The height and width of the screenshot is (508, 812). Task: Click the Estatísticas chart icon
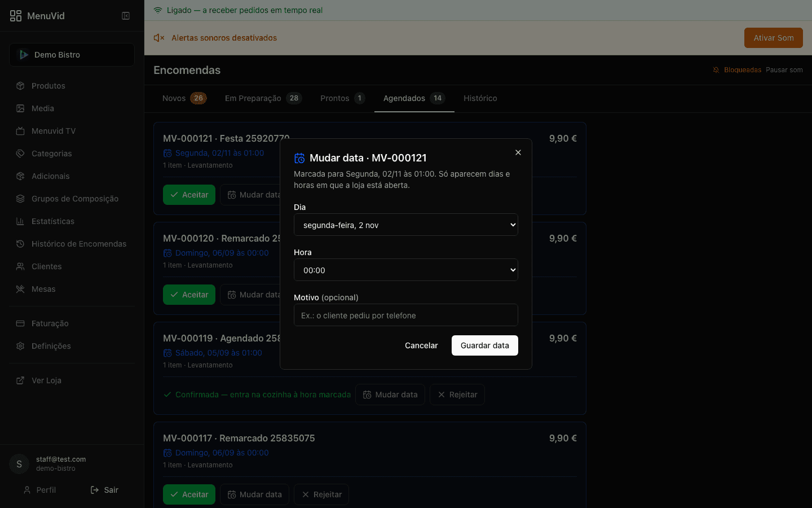[20, 221]
